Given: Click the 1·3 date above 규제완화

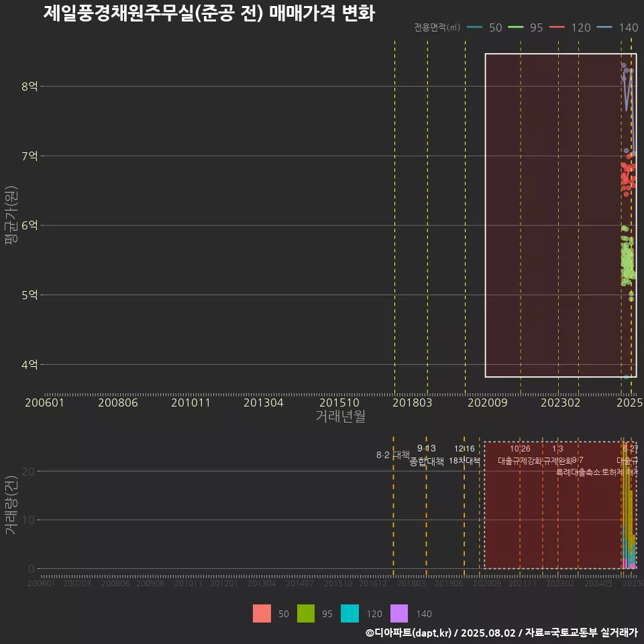Looking at the screenshot, I should tap(557, 449).
